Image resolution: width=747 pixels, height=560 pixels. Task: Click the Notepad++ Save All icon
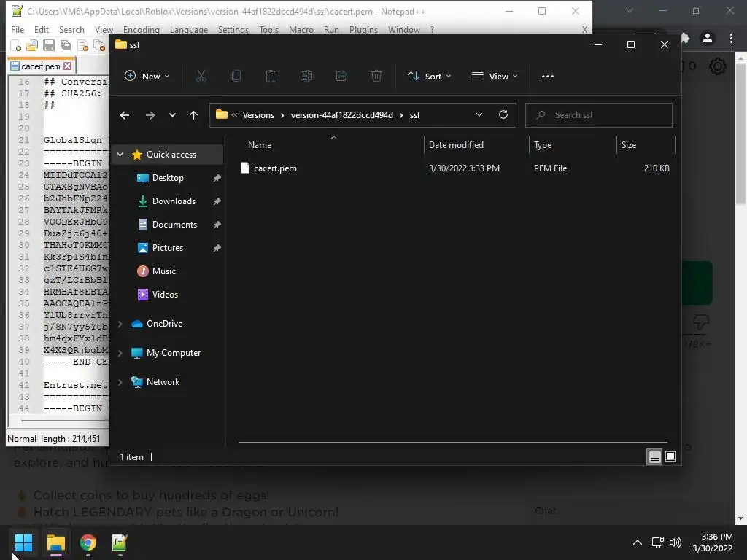pyautogui.click(x=65, y=46)
